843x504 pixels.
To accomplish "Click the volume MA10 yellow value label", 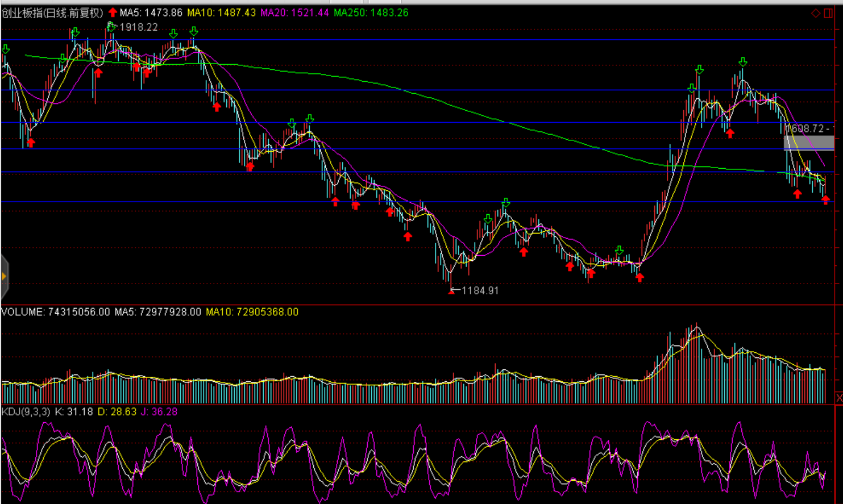I will tap(252, 312).
